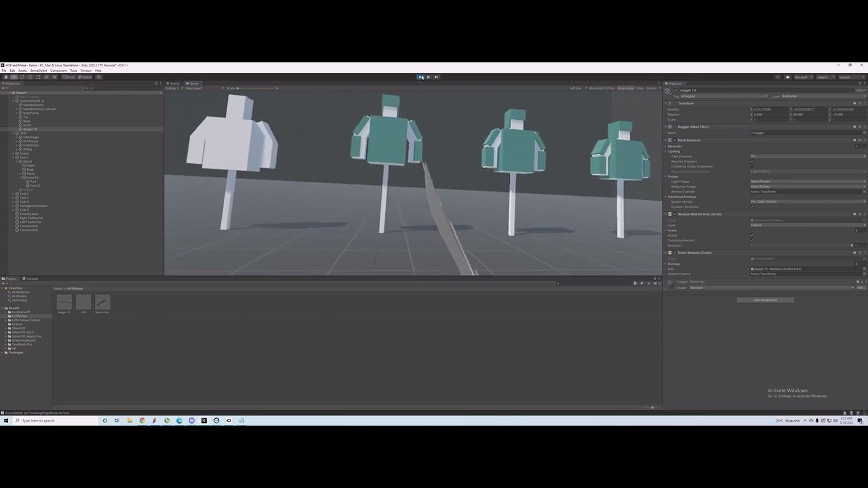Open Light Probes dropdown
The image size is (868, 488).
click(808, 182)
